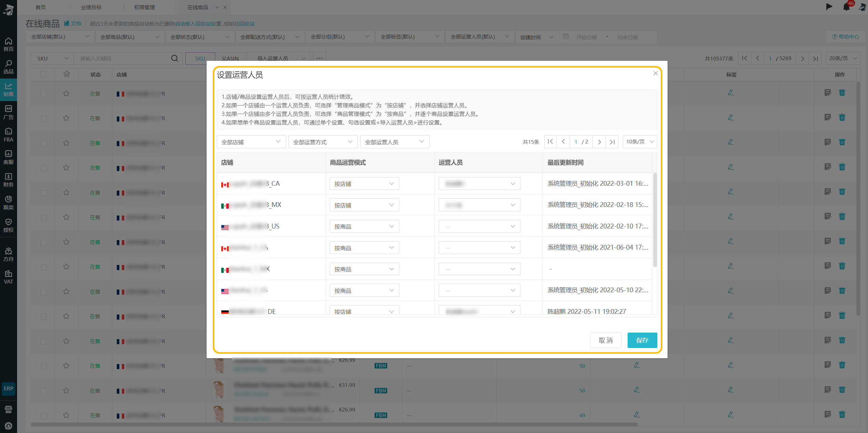Open the 销售 sales icon in sidebar

[9, 89]
